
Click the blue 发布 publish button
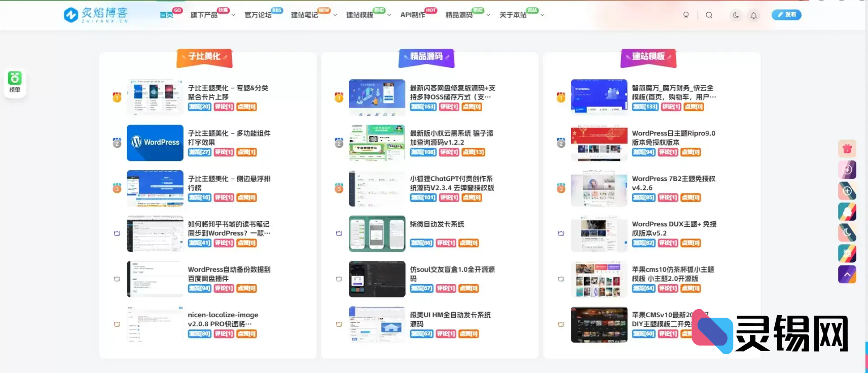pos(786,15)
